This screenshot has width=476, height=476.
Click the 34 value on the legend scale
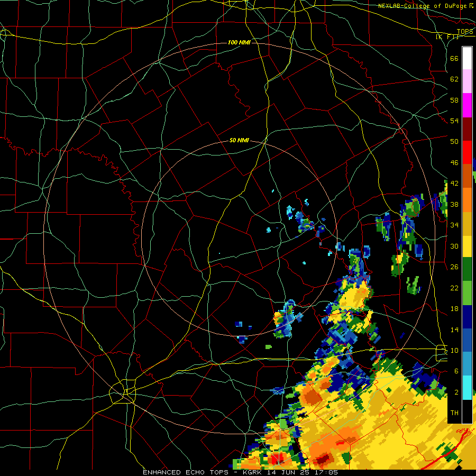click(454, 225)
